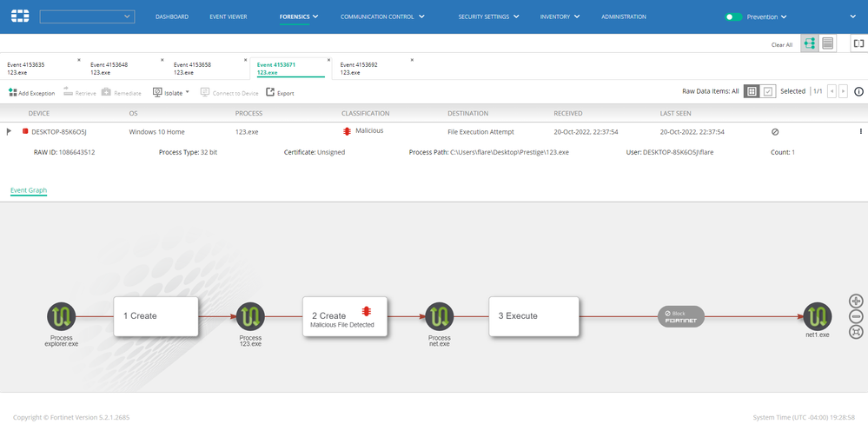This screenshot has width=868, height=424.
Task: Click the Malicious classification icon
Action: coord(347,131)
